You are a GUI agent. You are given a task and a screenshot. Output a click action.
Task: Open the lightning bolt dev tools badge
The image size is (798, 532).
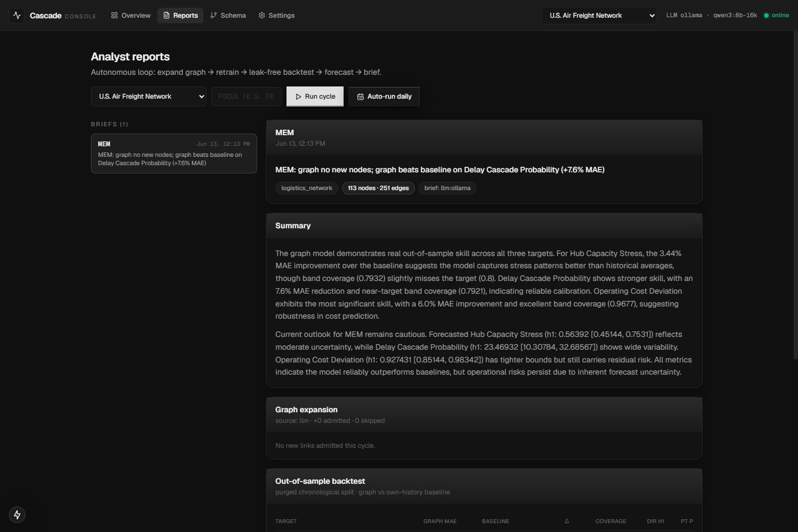(17, 515)
